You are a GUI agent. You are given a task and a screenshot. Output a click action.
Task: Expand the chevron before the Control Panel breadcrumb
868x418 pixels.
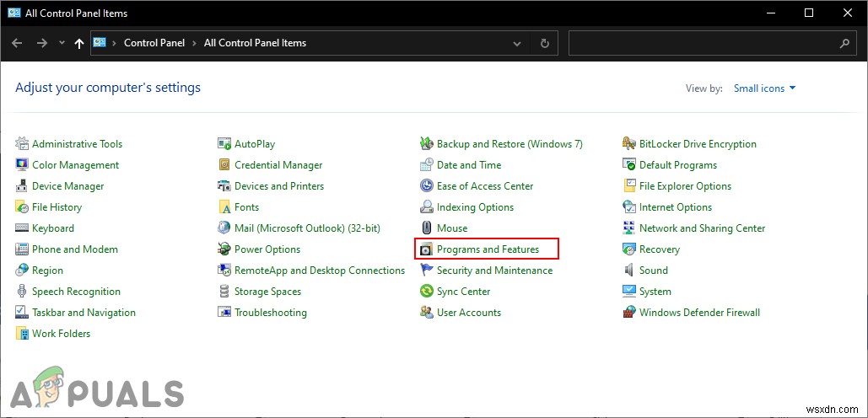[115, 43]
